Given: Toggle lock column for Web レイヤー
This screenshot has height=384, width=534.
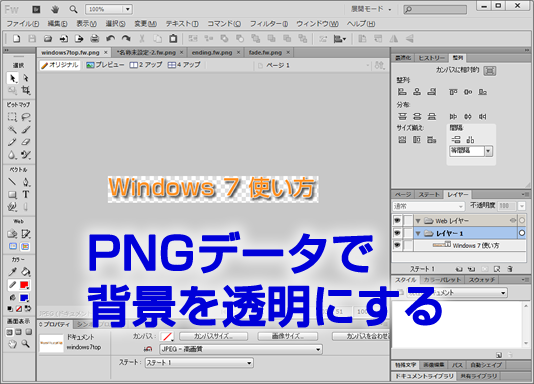Looking at the screenshot, I should pyautogui.click(x=408, y=221).
